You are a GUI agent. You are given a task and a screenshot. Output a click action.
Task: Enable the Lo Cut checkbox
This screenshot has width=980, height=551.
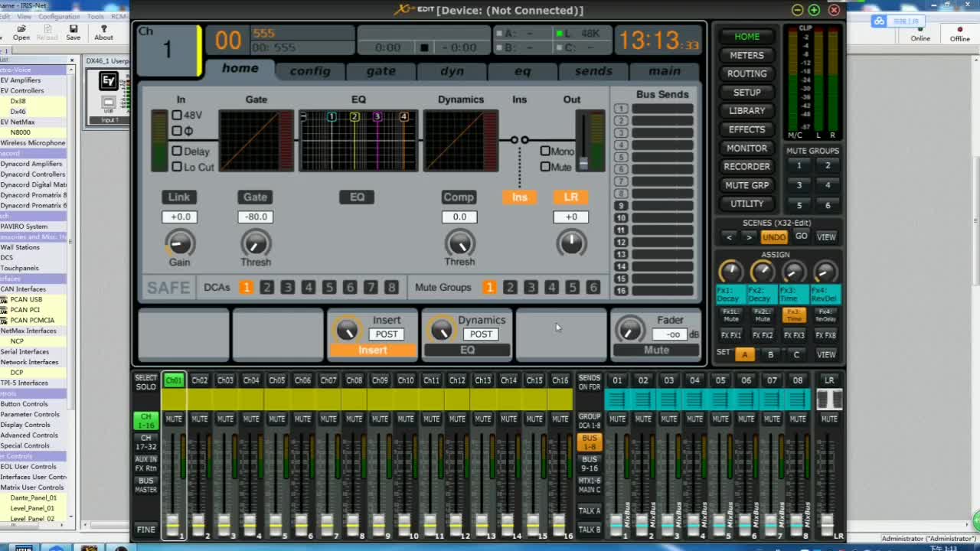point(177,166)
